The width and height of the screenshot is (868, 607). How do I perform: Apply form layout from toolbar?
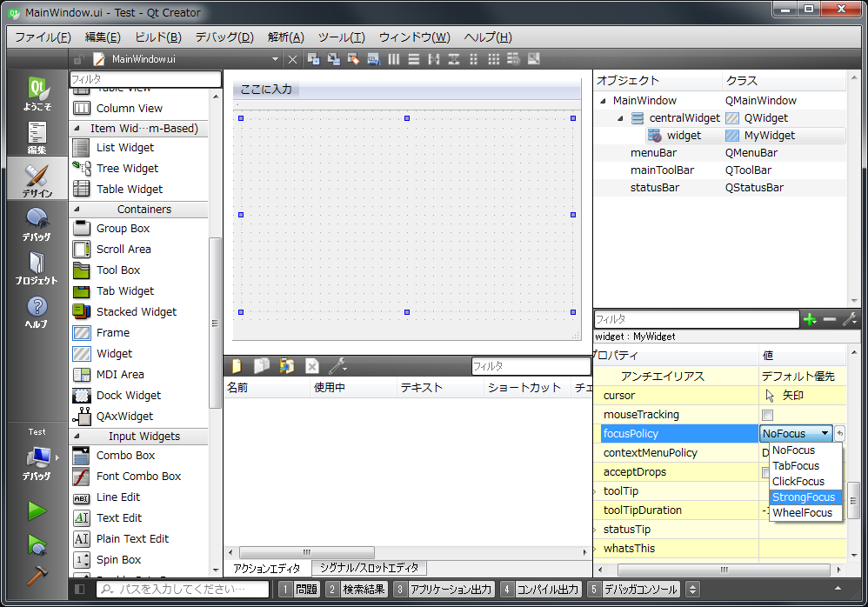click(474, 59)
